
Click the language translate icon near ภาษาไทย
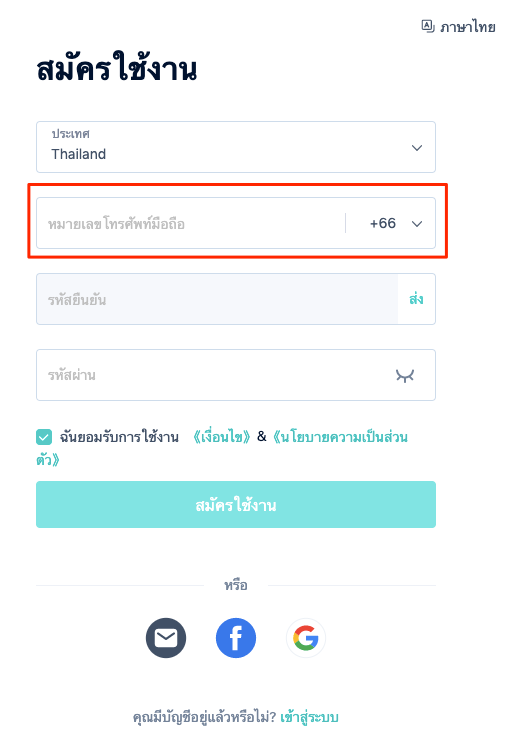coord(428,26)
